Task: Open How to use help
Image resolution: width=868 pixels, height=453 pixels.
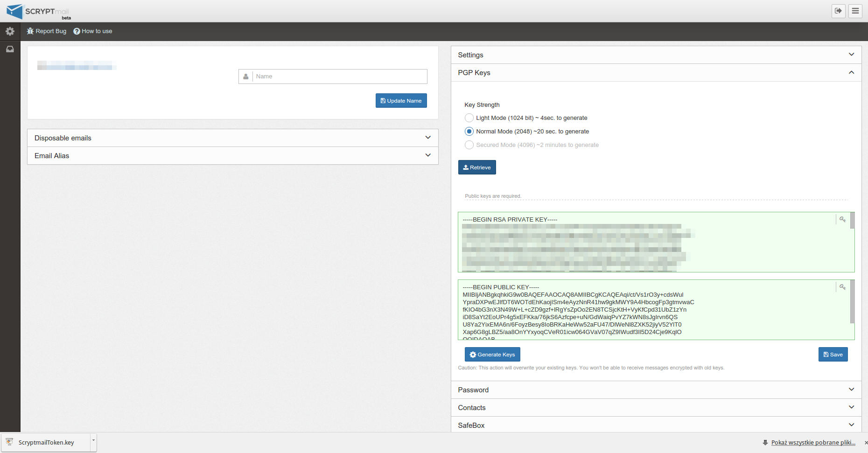Action: coord(93,31)
